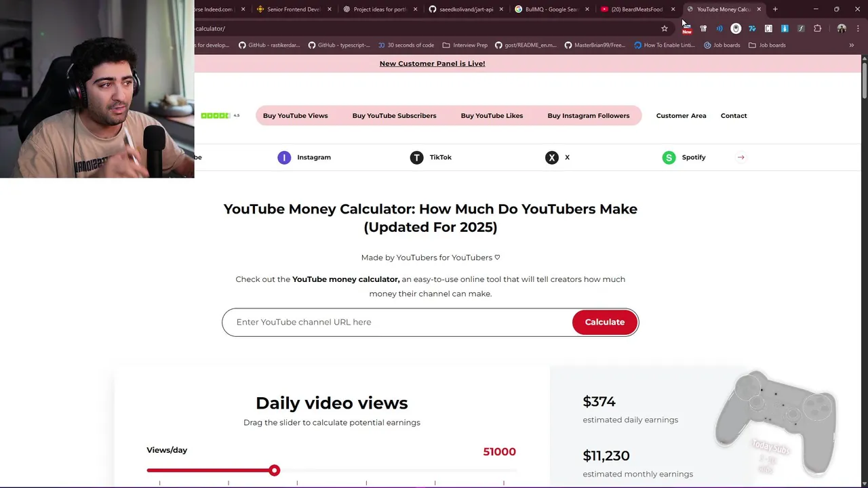
Task: Open the Chrome profile avatar
Action: click(x=842, y=28)
